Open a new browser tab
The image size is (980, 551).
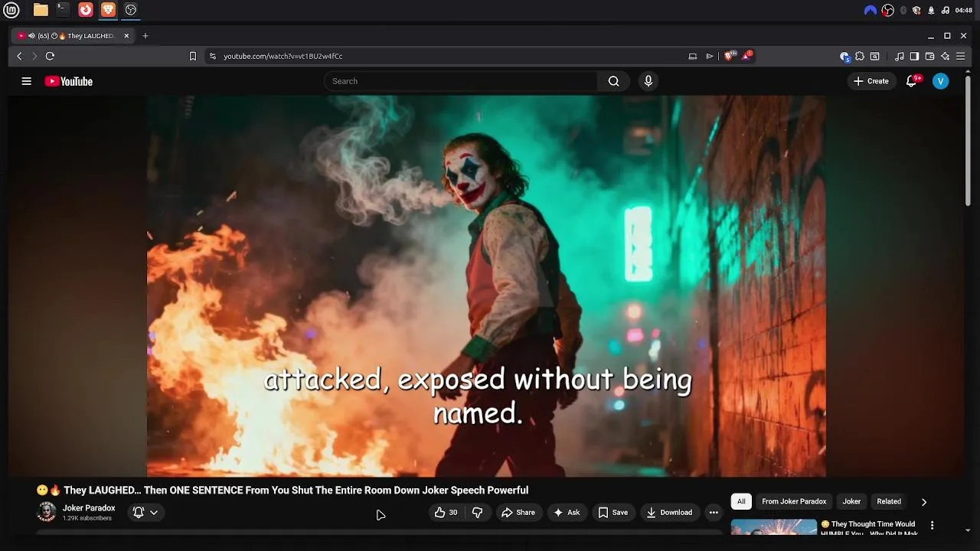pos(145,36)
